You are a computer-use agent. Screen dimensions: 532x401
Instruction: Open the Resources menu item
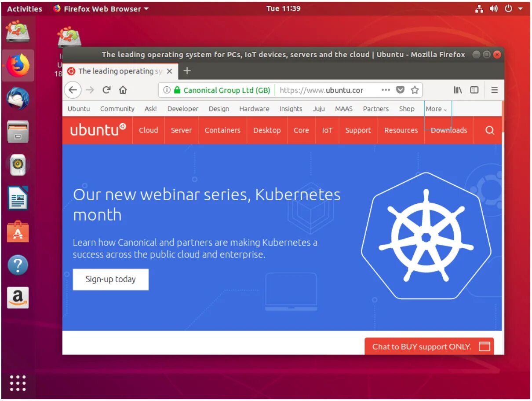401,130
